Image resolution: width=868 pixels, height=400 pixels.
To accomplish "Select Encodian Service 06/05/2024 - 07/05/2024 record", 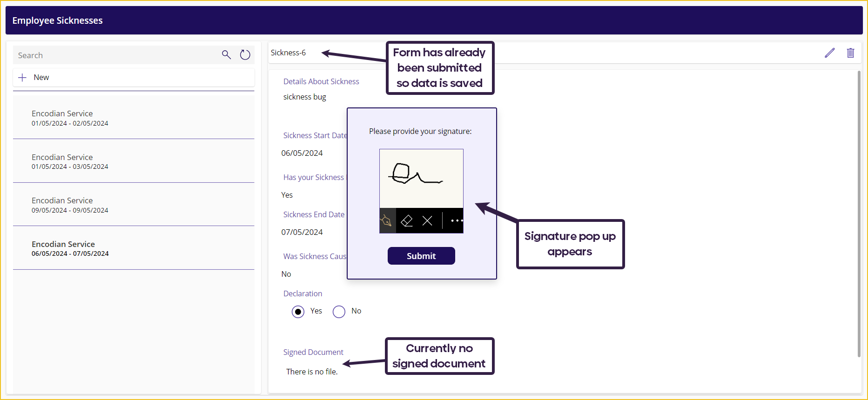I will coord(134,248).
